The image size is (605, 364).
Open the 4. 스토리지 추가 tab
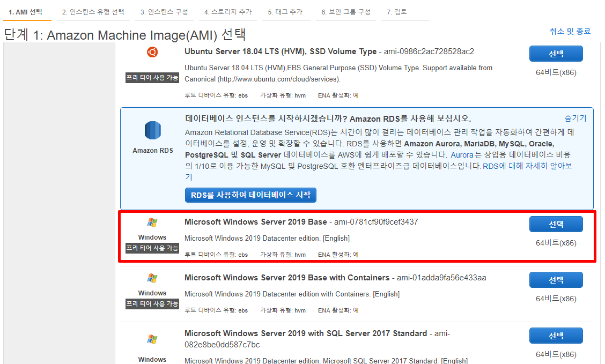tap(228, 12)
